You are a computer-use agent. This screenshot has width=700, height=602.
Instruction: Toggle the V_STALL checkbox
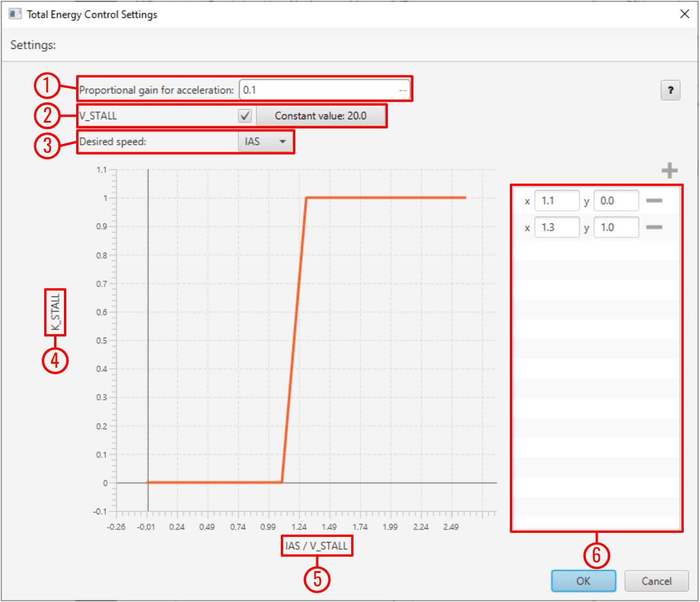tap(245, 116)
